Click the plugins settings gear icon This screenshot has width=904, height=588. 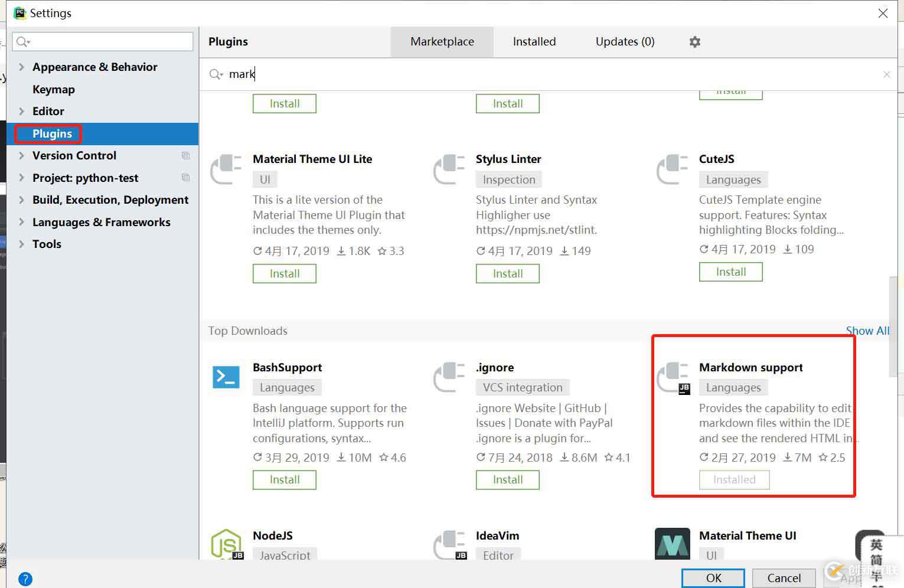[695, 42]
